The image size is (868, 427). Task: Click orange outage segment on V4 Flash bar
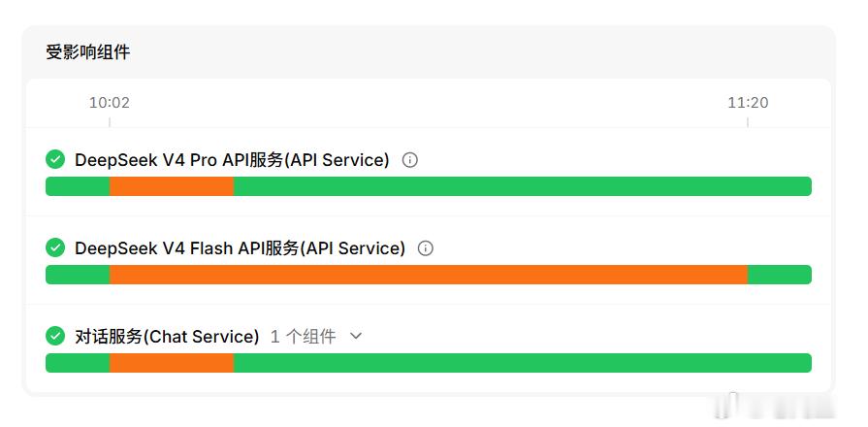[429, 275]
